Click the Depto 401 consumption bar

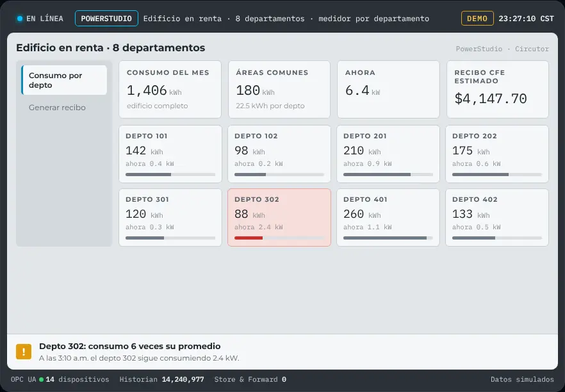388,238
